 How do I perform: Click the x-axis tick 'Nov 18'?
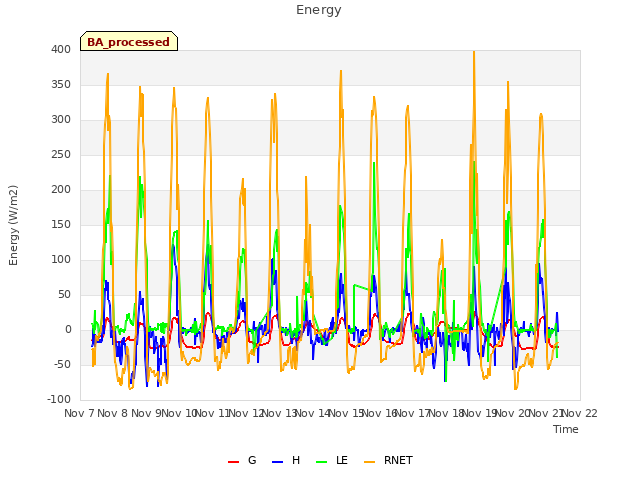[x=446, y=413]
